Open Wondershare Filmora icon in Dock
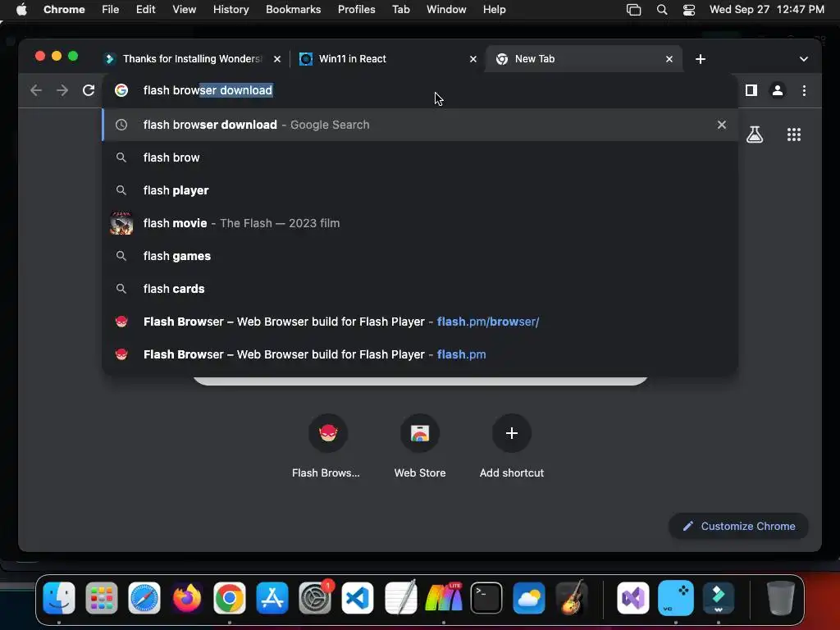Image resolution: width=840 pixels, height=630 pixels. click(719, 598)
